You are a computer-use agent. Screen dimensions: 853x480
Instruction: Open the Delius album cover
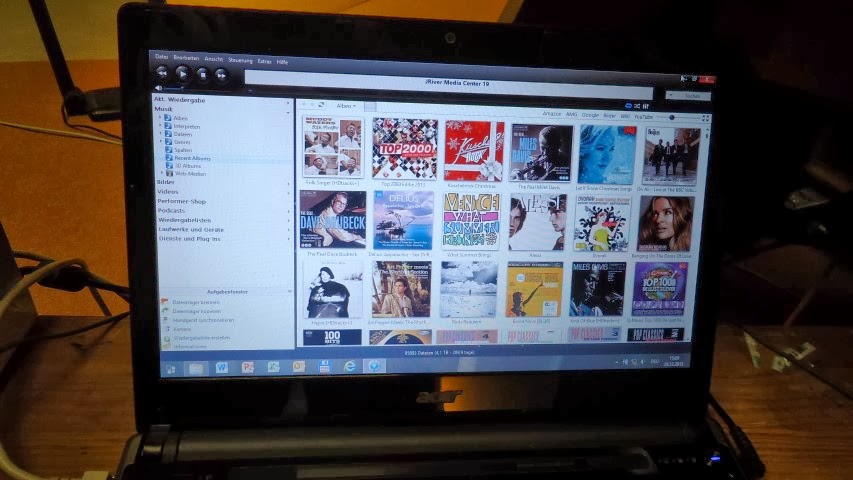pyautogui.click(x=403, y=220)
